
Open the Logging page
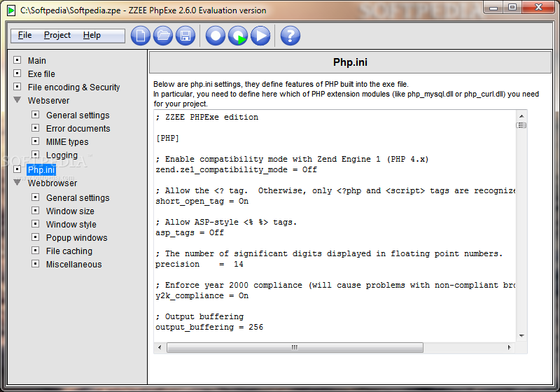pos(62,155)
